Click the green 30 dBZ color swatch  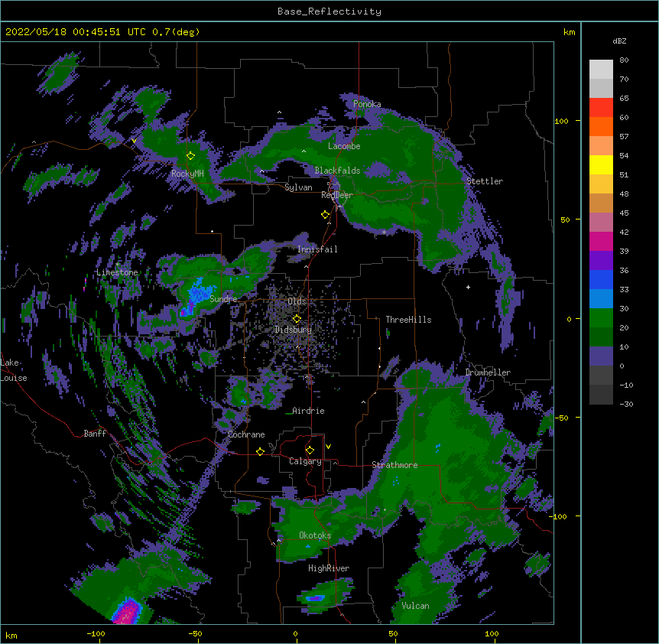click(601, 318)
